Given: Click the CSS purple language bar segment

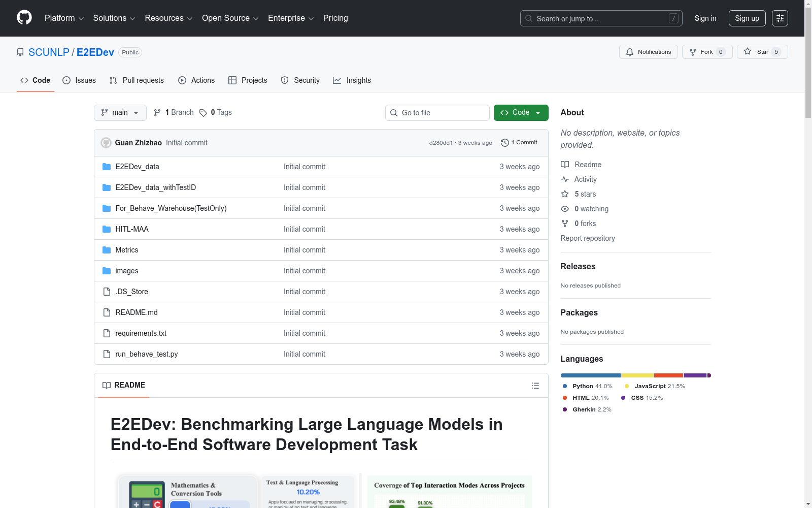Looking at the screenshot, I should click(x=695, y=375).
